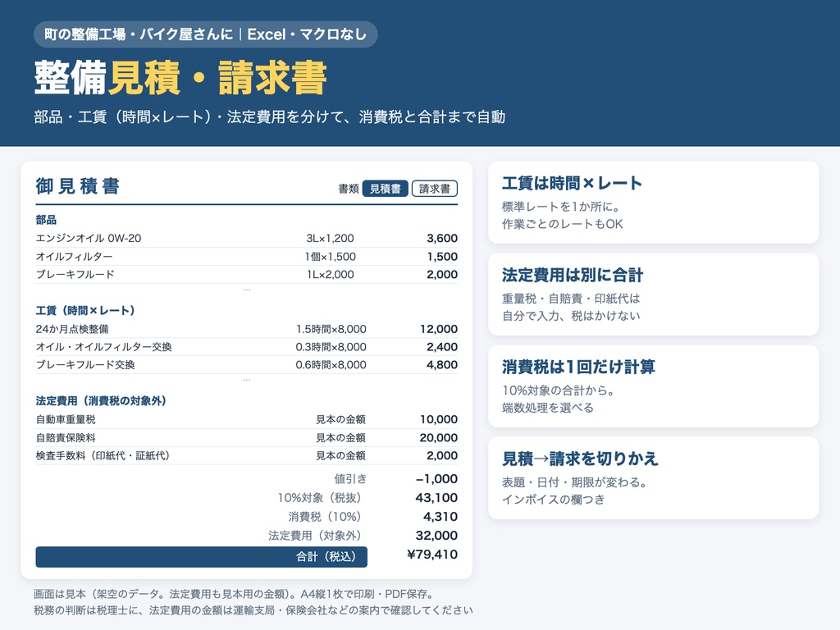Image resolution: width=840 pixels, height=630 pixels.
Task: Click the amount 3,600 for engine oil
Action: pos(442,239)
